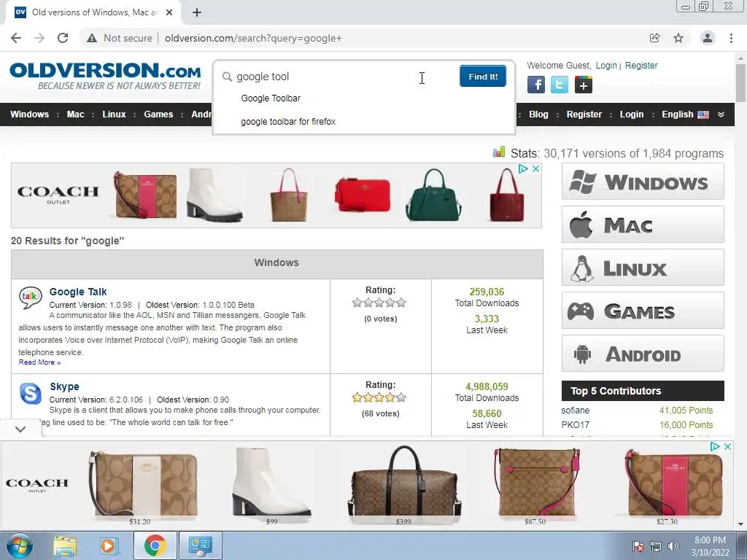Viewport: 747px width, 560px height.
Task: Go back with browser back arrow
Action: point(16,38)
